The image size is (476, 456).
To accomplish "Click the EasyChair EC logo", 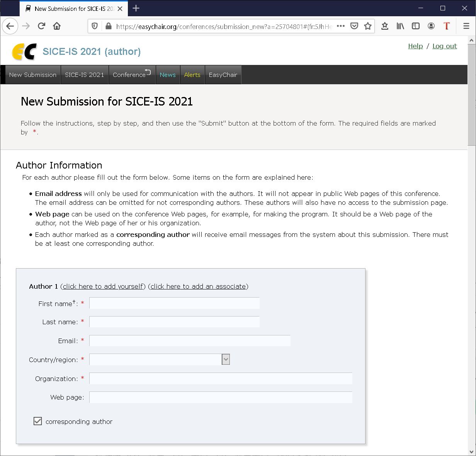I will pos(24,52).
